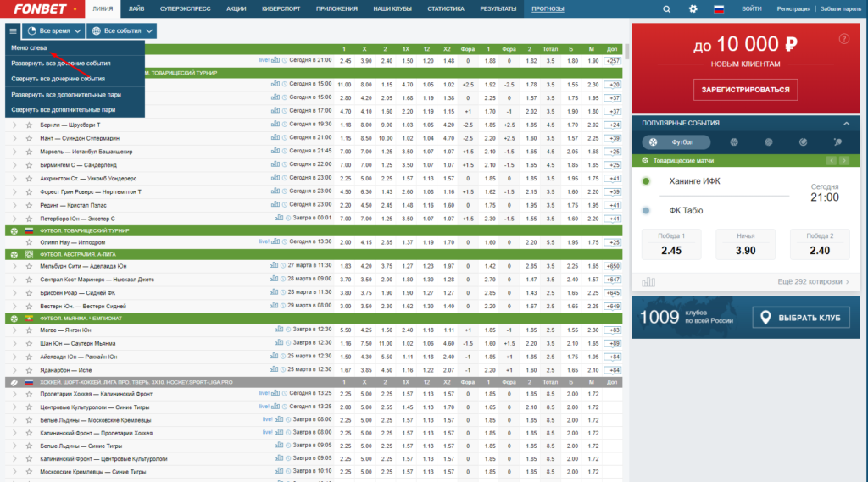This screenshot has width=868, height=482.
Task: Open the РЕЗУЛЬТАТЫ tab
Action: (498, 8)
